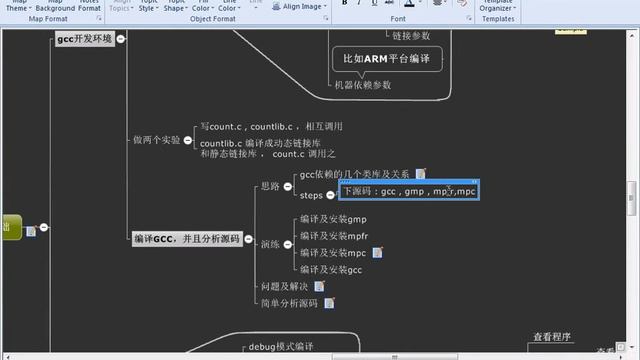Viewport: 640px width, 360px height.
Task: Open the note icon on 编译及安装mpc
Action: (x=378, y=253)
